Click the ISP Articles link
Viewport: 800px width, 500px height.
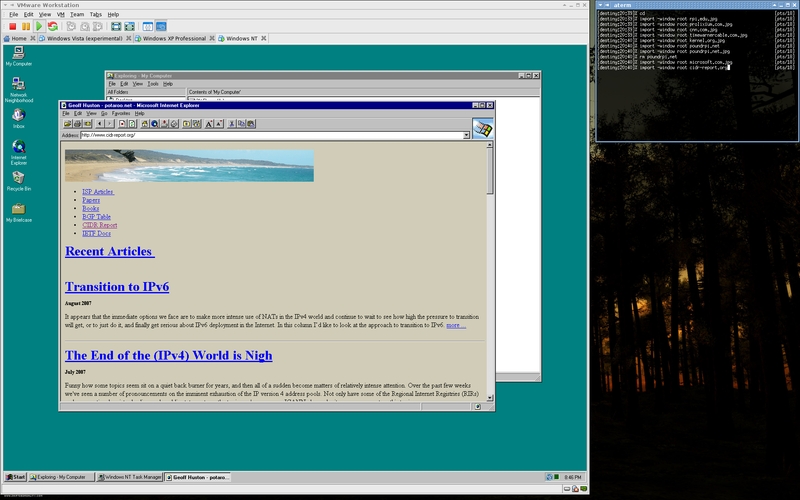(x=98, y=192)
